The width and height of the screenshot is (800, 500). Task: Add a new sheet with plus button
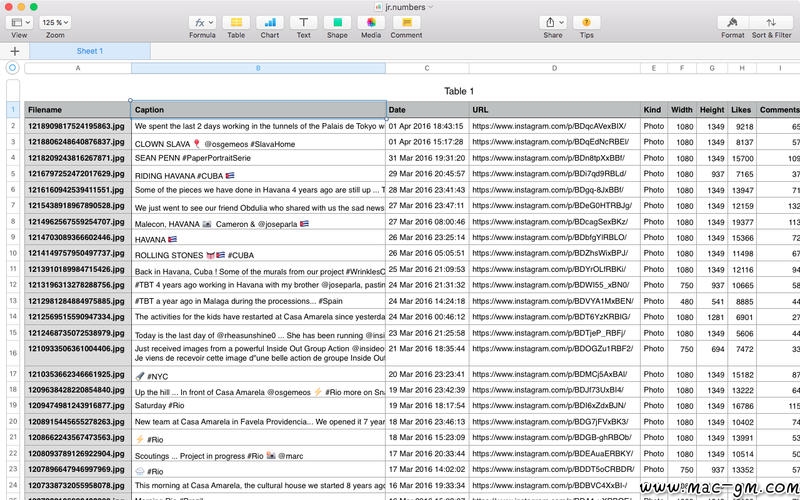(x=15, y=51)
